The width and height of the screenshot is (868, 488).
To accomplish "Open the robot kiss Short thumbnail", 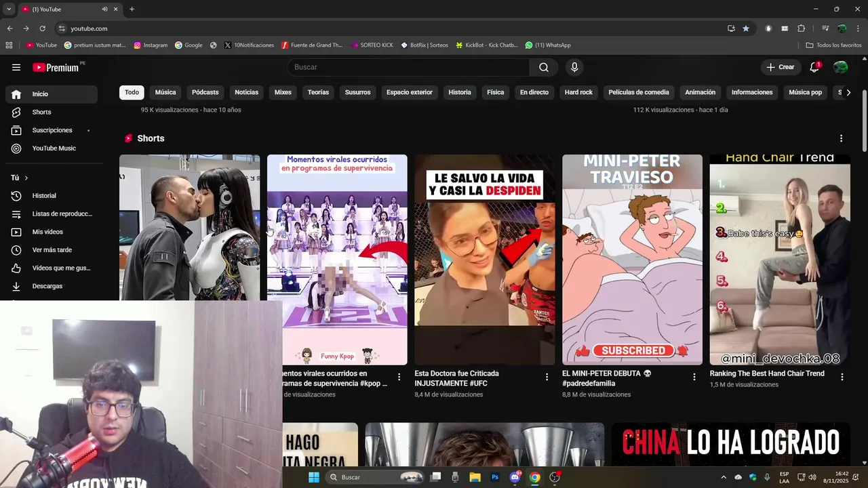I will coord(189,227).
